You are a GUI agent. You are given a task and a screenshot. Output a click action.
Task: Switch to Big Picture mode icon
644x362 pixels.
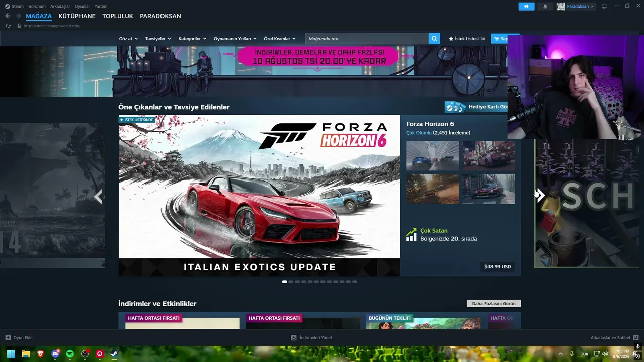click(x=604, y=6)
